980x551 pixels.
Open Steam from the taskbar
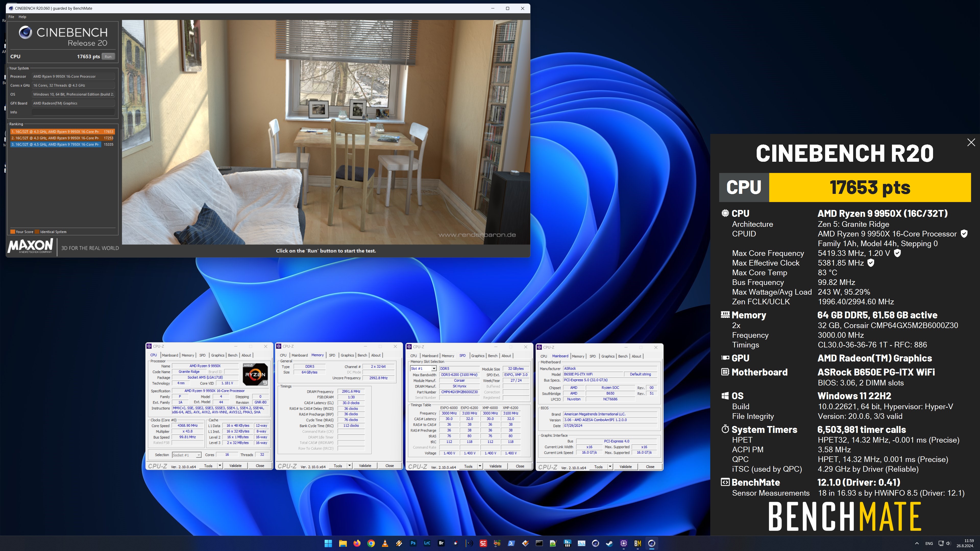point(609,543)
